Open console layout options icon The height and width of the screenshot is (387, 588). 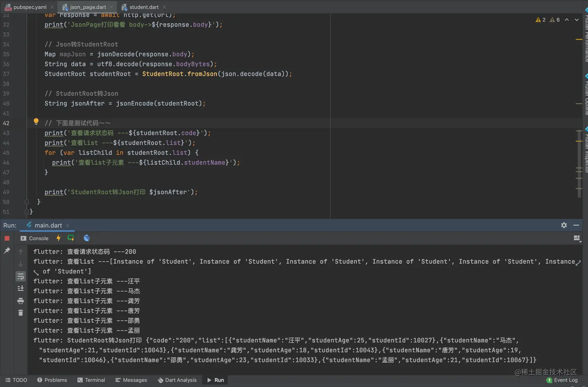click(x=577, y=238)
